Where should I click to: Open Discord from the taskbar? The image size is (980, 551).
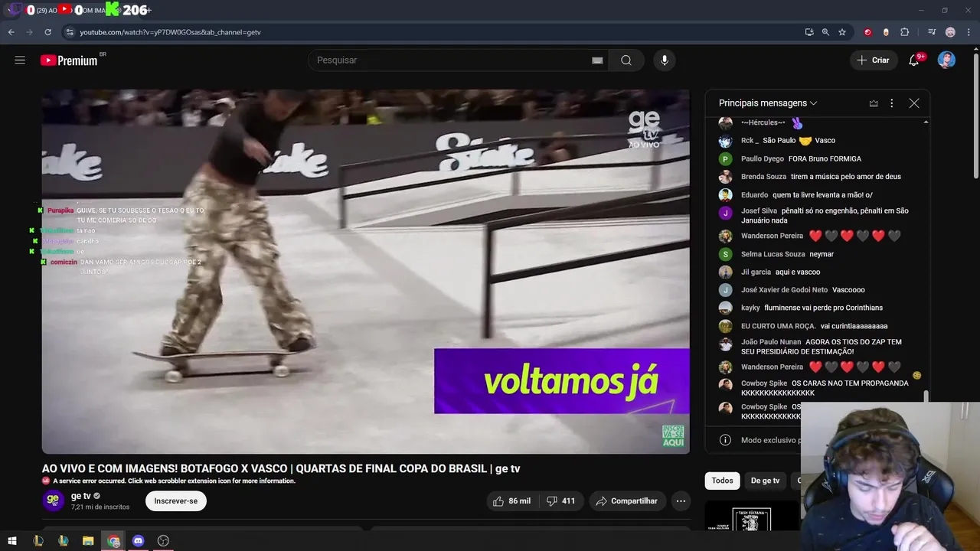click(x=138, y=541)
